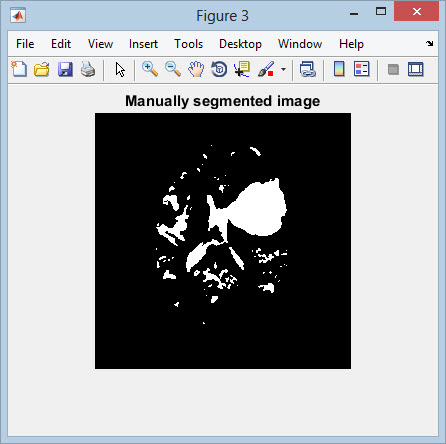Toggle the Brush data tool
Viewport: 446px width, 444px height.
coord(266,69)
